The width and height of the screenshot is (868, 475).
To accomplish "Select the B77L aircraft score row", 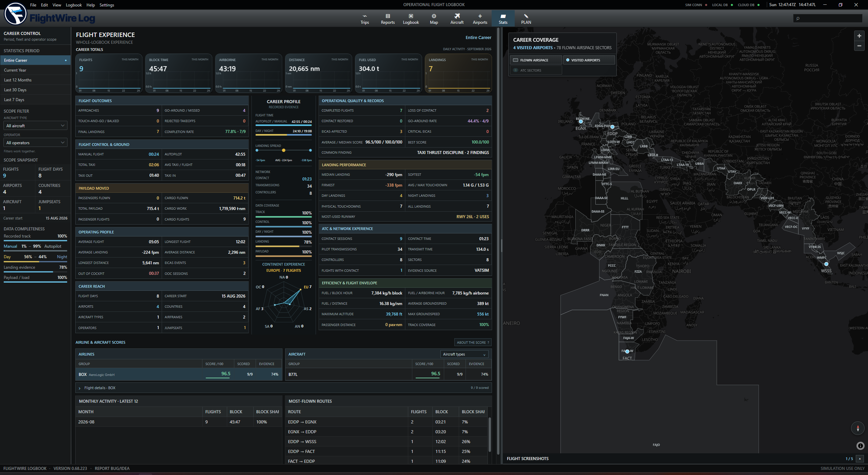I will tap(388, 374).
